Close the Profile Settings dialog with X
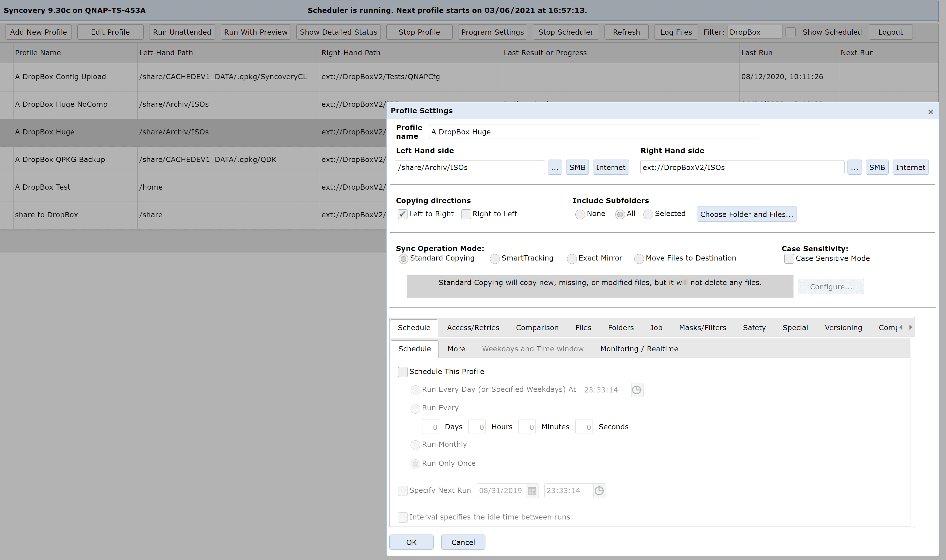This screenshot has width=946, height=560. point(930,112)
